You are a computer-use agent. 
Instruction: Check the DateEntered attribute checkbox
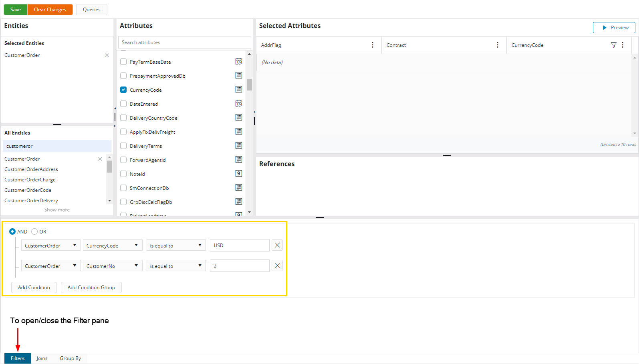[x=123, y=104]
